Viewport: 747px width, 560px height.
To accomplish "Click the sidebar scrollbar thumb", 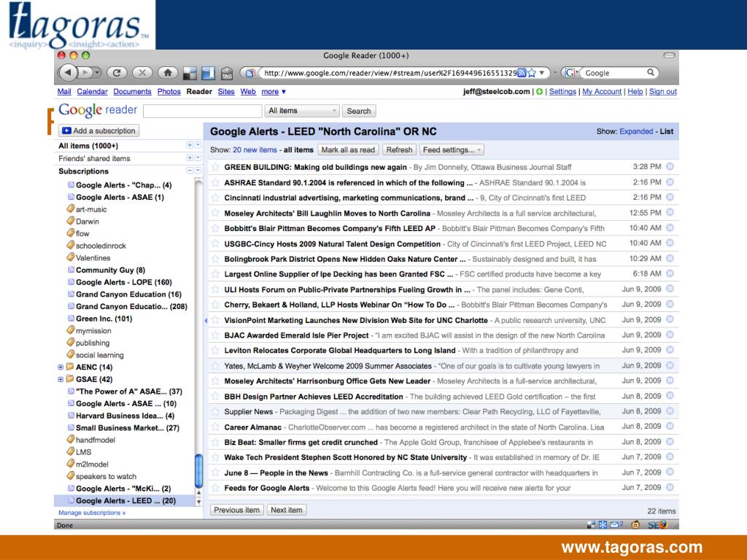I will [x=198, y=470].
